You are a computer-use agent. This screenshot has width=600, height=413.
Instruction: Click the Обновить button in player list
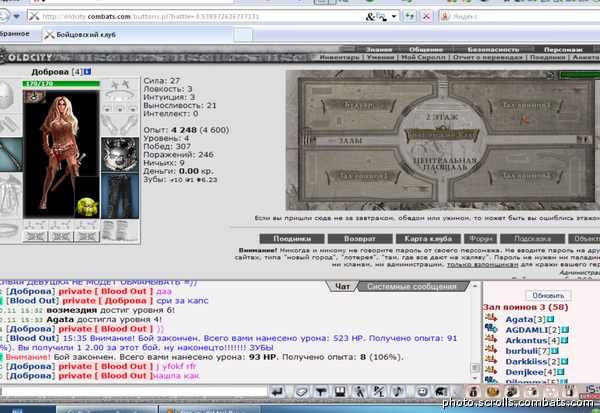tap(548, 295)
